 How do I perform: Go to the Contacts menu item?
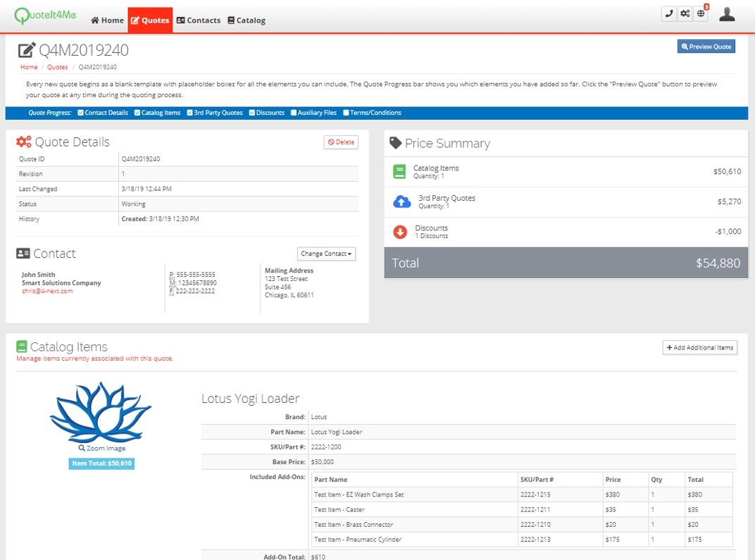[198, 20]
